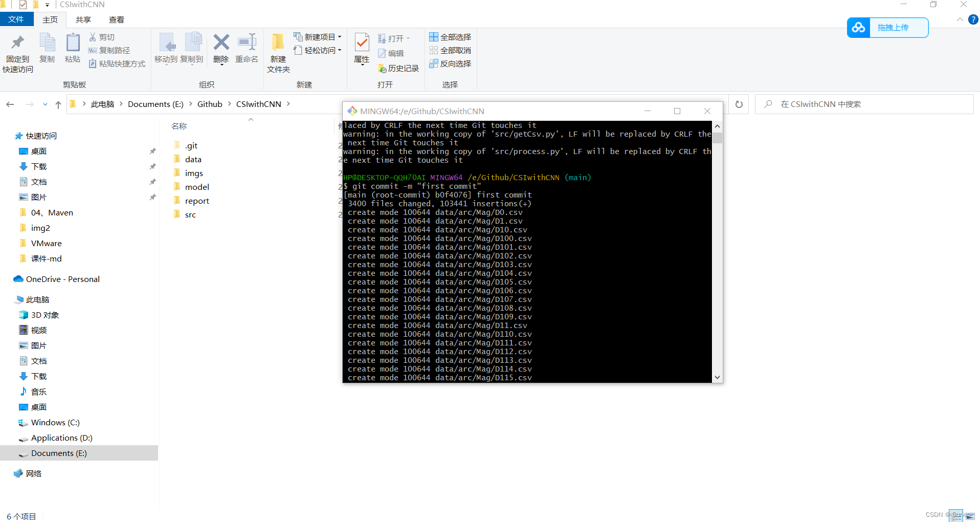Viewport: 980px width, 522px height.
Task: Collapse the ribbon with the chevron
Action: [x=960, y=19]
